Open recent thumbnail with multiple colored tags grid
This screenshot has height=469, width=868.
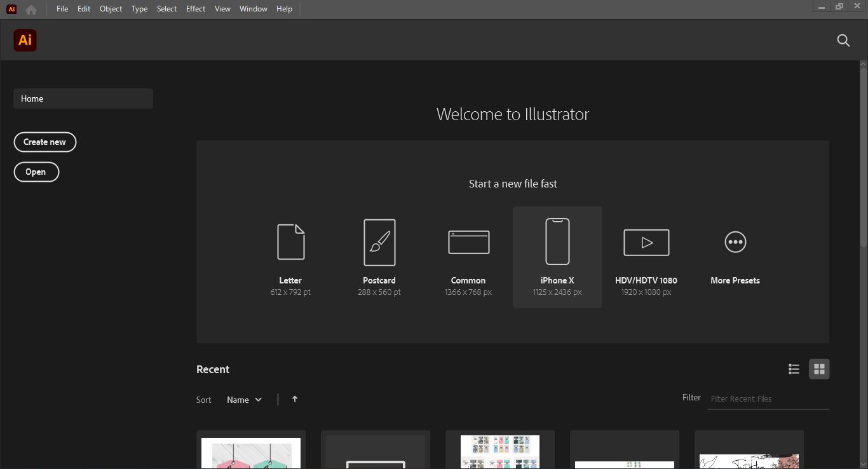click(x=500, y=450)
